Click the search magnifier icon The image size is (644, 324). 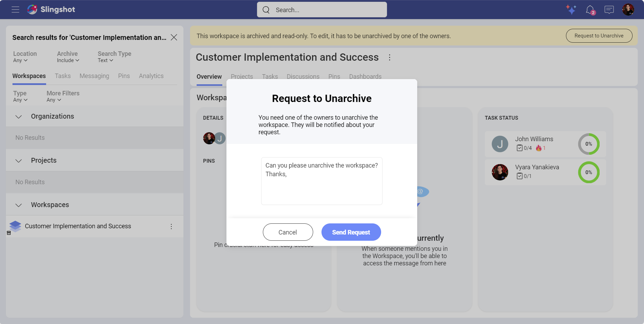tap(266, 10)
